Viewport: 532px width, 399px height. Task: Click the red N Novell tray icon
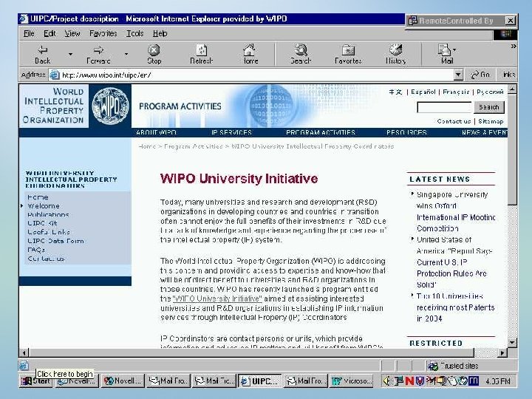(x=410, y=381)
